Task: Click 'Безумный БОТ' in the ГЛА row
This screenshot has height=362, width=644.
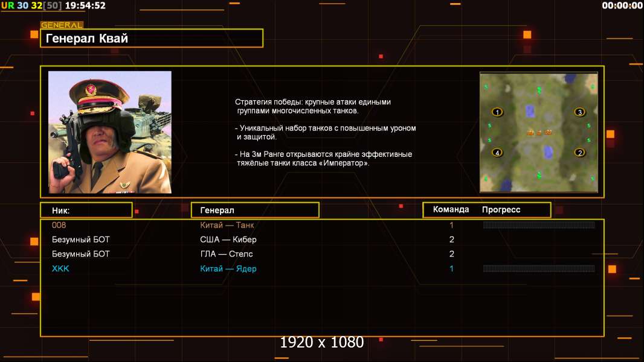Action: point(81,254)
